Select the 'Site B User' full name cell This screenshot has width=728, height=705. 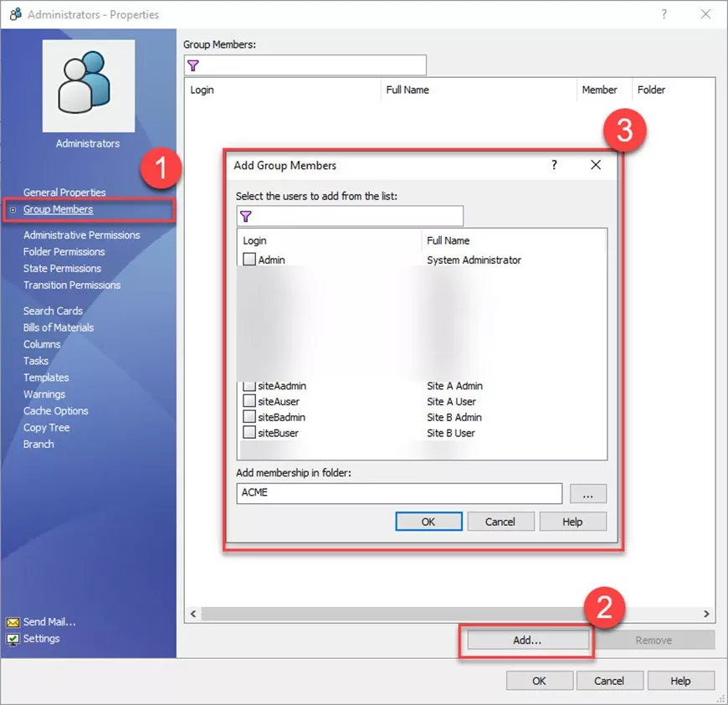pyautogui.click(x=451, y=433)
